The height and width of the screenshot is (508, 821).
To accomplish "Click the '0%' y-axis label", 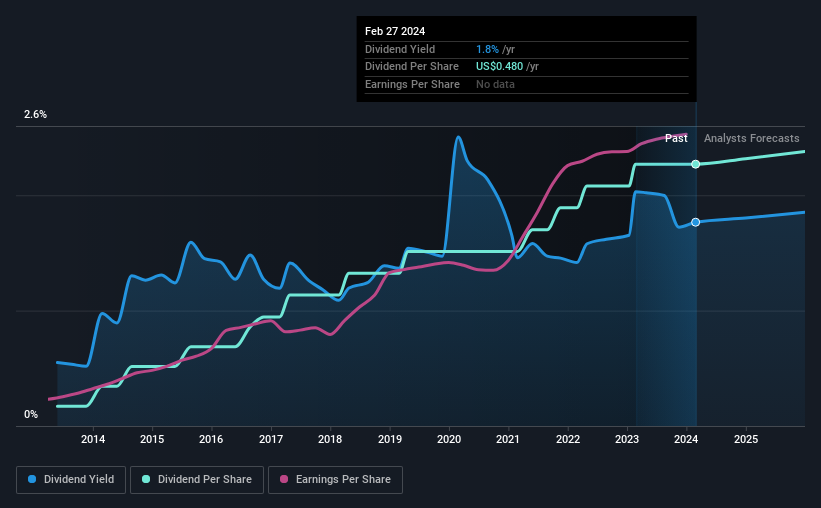I will tap(31, 414).
